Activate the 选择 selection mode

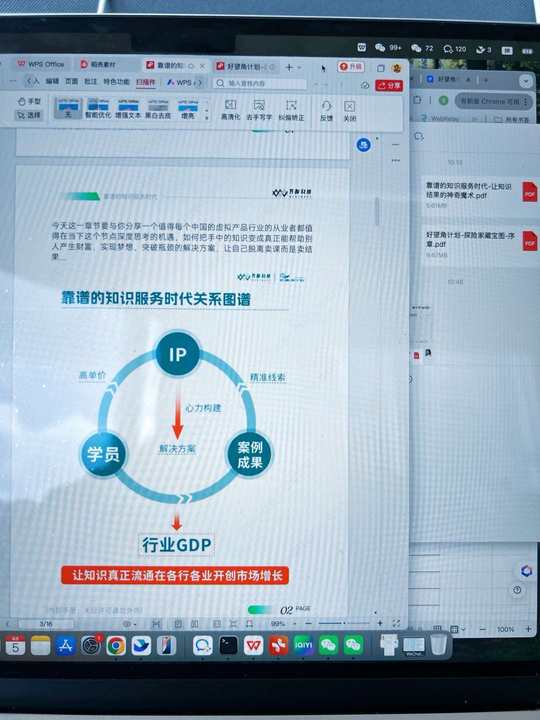pos(29,115)
